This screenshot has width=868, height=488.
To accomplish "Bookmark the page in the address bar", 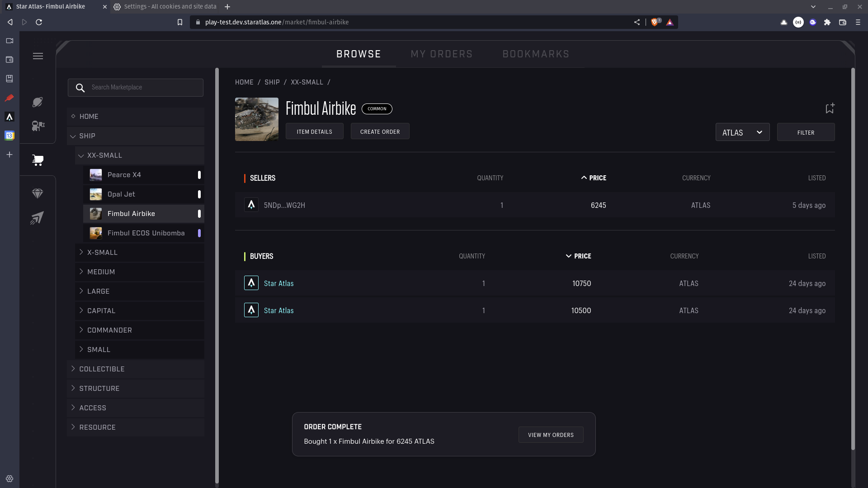I will pos(180,22).
